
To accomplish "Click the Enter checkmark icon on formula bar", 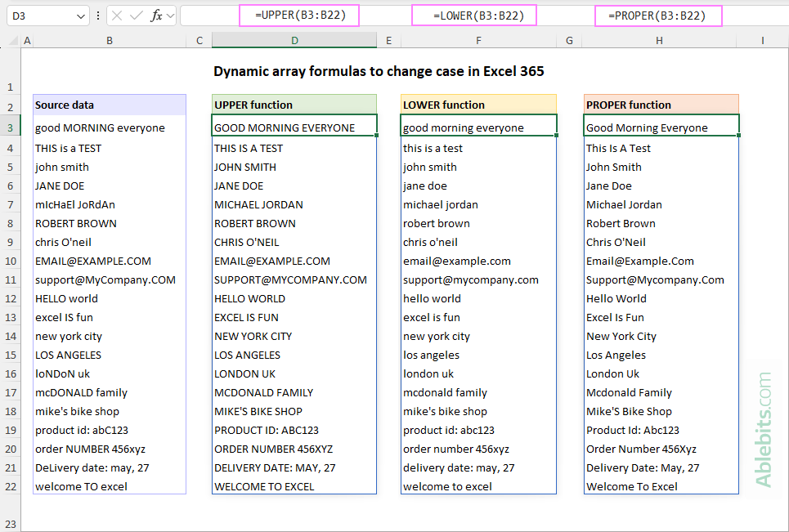I will point(137,16).
